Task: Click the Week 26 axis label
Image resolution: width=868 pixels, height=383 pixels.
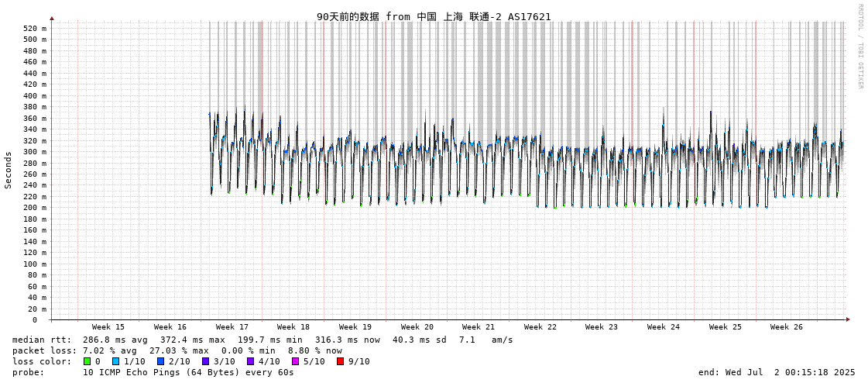Action: (x=786, y=327)
